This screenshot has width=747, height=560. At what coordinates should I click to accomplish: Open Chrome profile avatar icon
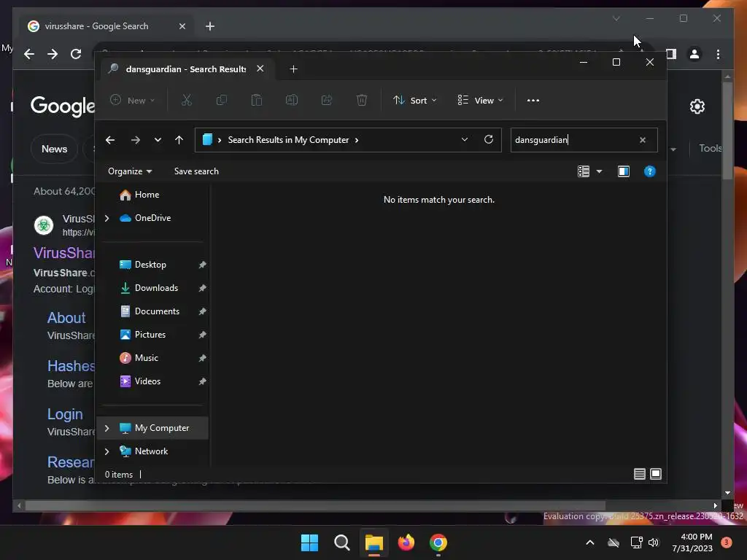[x=694, y=54]
